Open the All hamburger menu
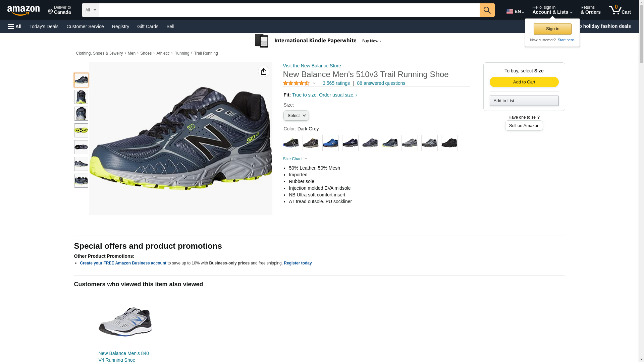The image size is (644, 362). pos(15,26)
